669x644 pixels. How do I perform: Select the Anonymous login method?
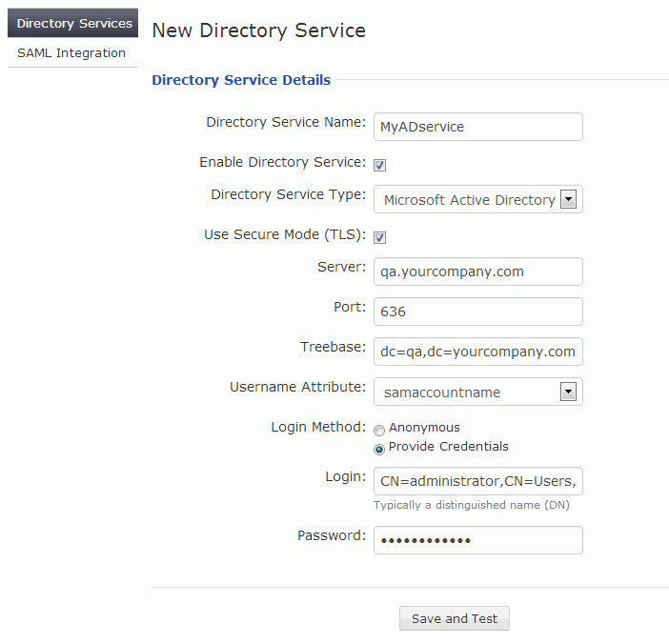pos(379,431)
